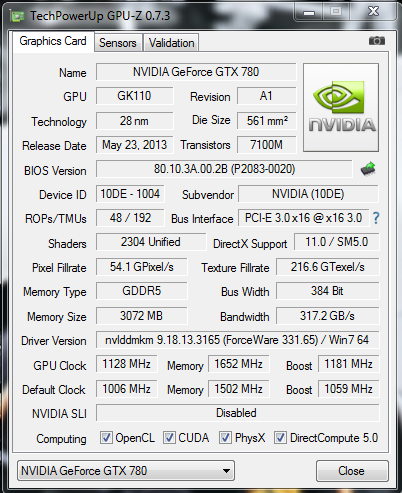Click the Device ID field 10DE - 1004
This screenshot has height=493, width=402.
(x=130, y=194)
